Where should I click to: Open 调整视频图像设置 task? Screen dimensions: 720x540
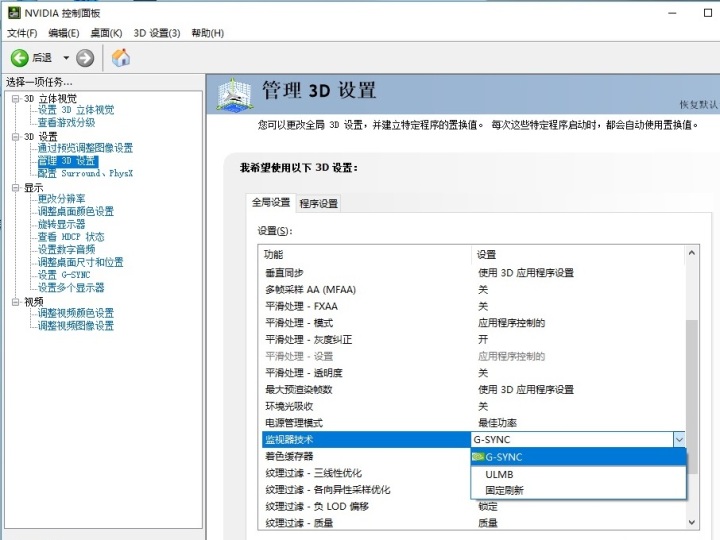76,326
